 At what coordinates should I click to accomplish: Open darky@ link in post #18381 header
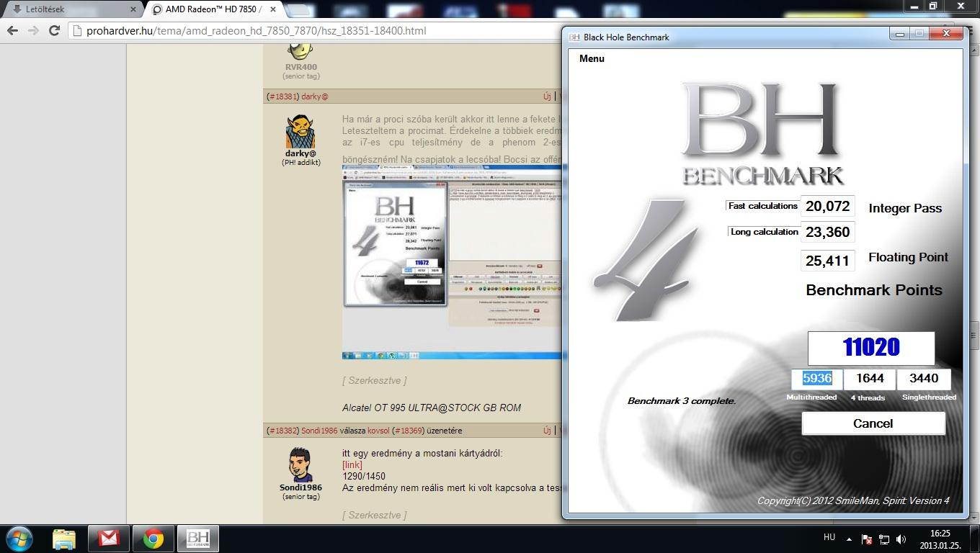coord(315,96)
